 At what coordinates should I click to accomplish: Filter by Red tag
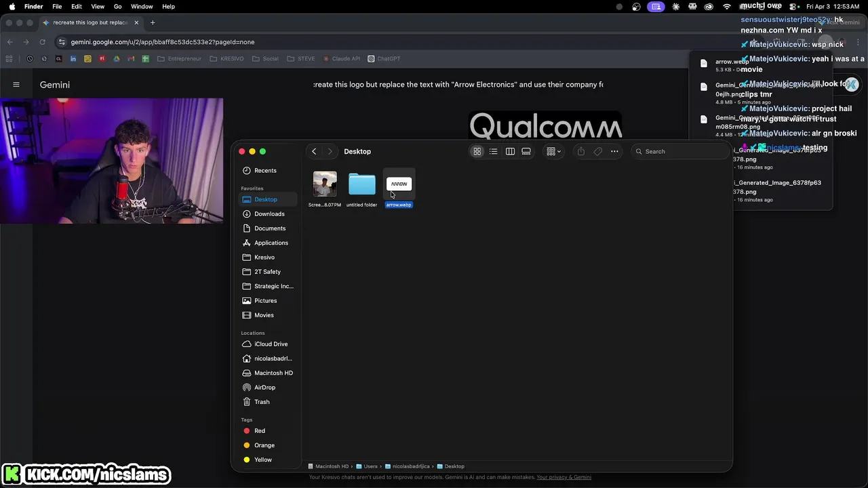coord(259,430)
